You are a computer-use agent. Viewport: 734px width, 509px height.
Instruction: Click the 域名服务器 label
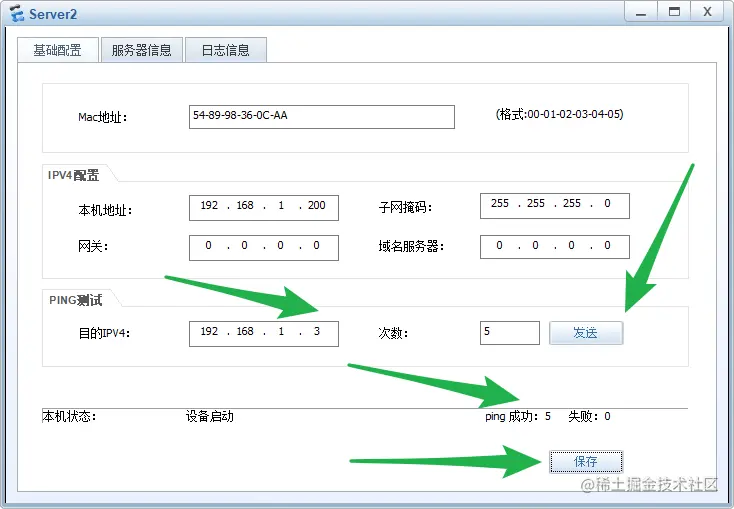pyautogui.click(x=411, y=246)
